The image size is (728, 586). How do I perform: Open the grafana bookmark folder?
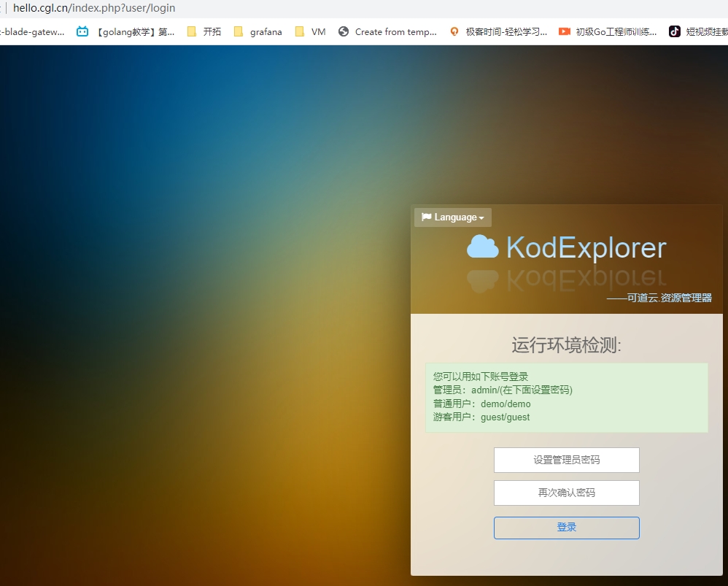pos(257,31)
